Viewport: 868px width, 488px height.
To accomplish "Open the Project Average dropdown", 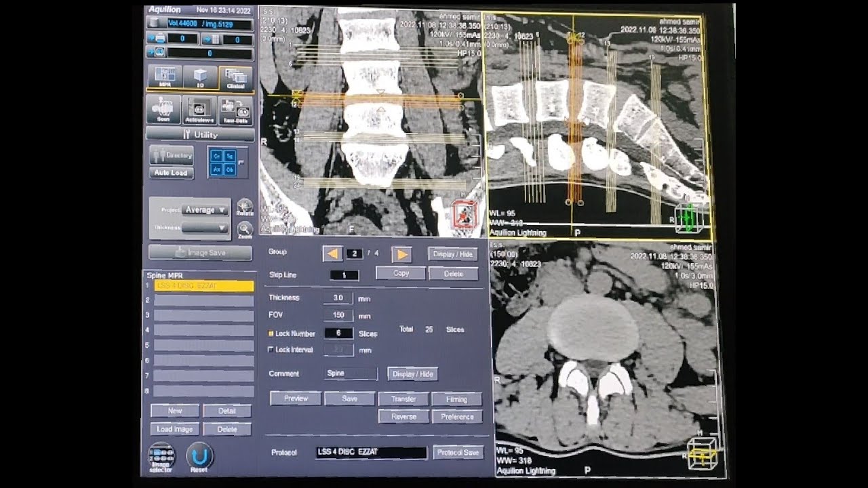I will [x=205, y=210].
